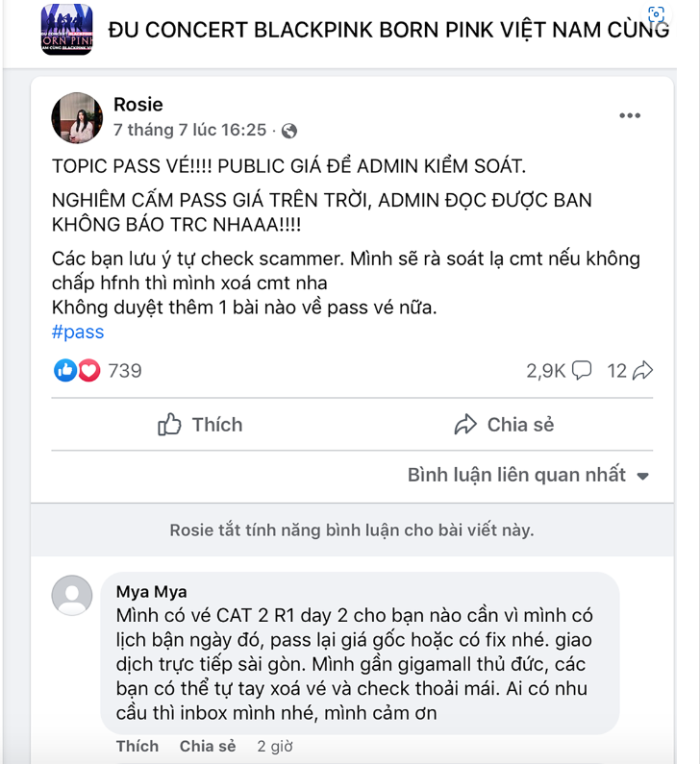This screenshot has height=764, width=700.
Task: Click Thích under Mya Mya's comment
Action: (x=137, y=746)
